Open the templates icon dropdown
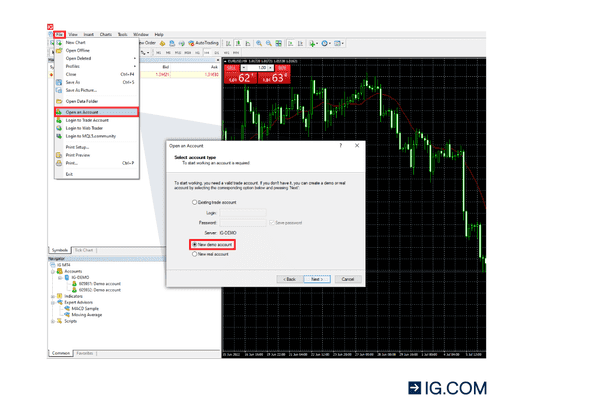The width and height of the screenshot is (600, 420). (339, 44)
